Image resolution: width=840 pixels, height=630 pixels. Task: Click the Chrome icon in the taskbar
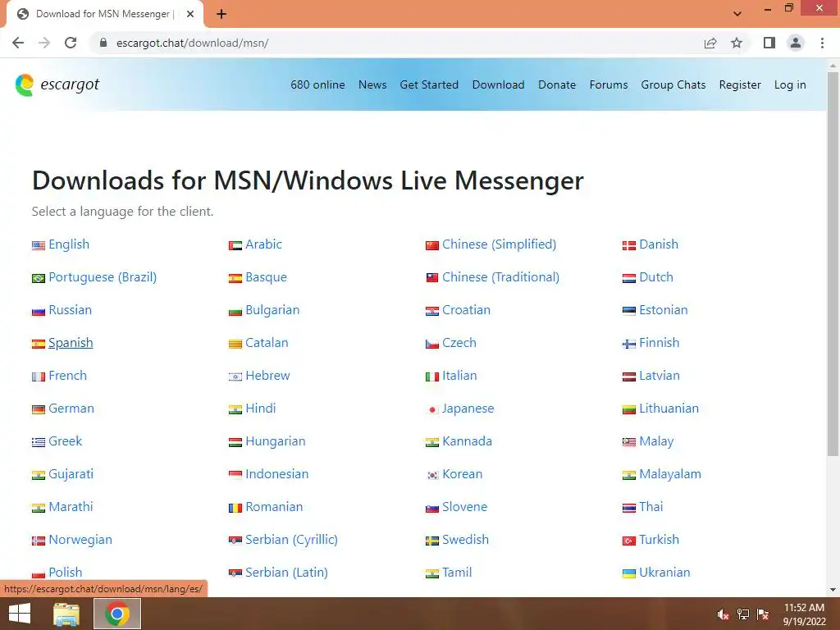pyautogui.click(x=117, y=614)
